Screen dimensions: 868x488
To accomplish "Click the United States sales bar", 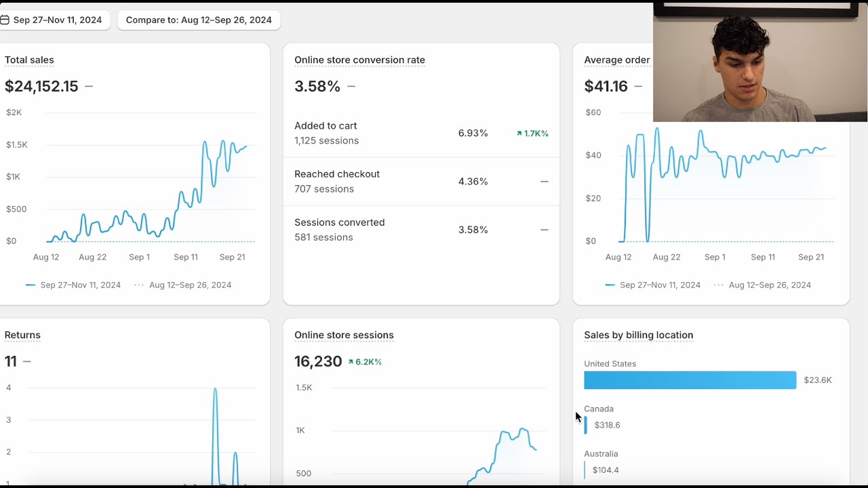I will (x=690, y=380).
